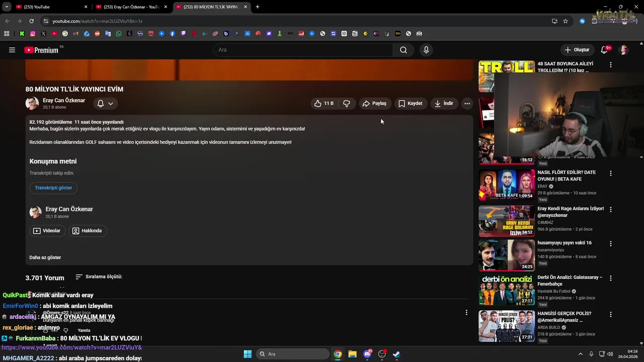Open HANGİSİ GERÇEK POLİS title link
The image size is (644, 362).
(564, 317)
